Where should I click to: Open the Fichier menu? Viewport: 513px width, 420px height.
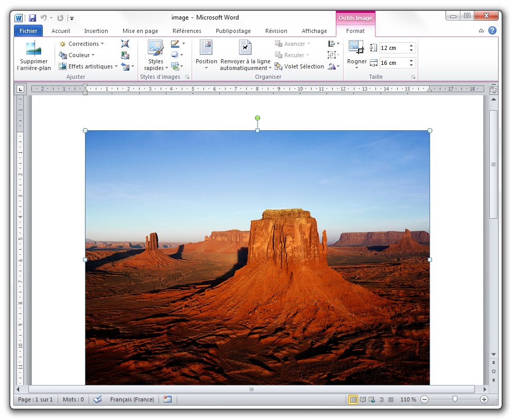[x=28, y=31]
